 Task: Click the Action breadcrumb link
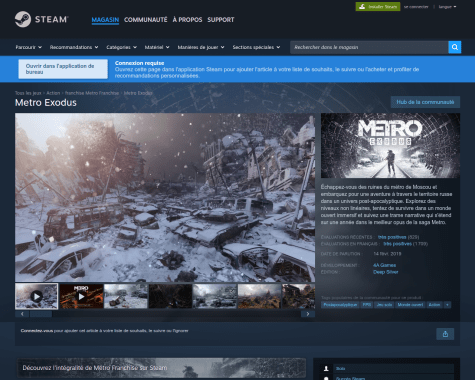[x=53, y=93]
